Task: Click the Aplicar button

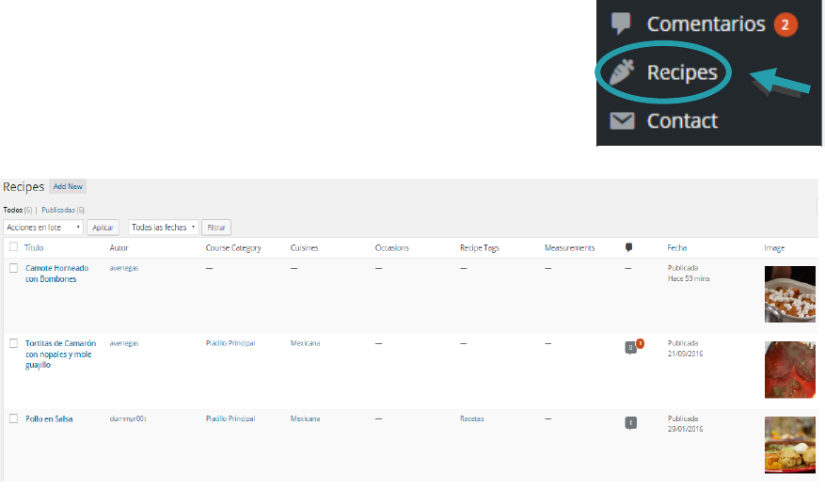Action: coord(103,228)
